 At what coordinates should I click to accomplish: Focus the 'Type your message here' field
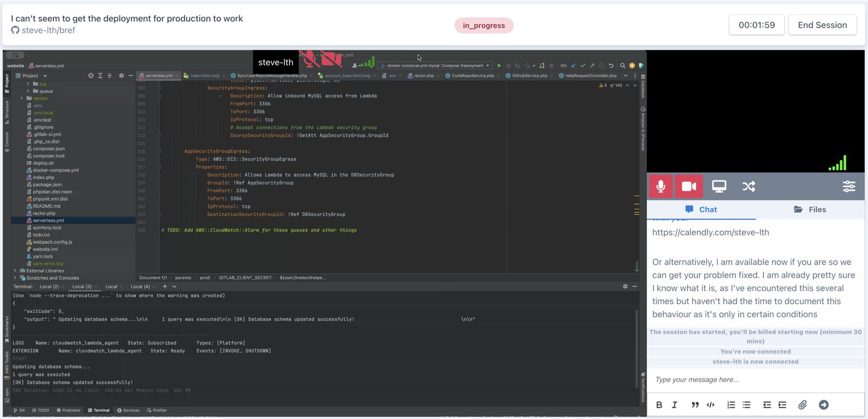[x=756, y=380]
